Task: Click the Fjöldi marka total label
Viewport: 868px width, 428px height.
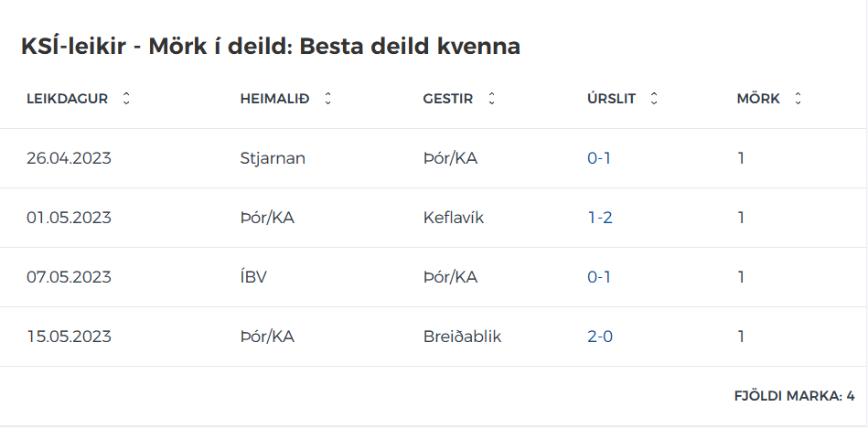Action: [795, 396]
